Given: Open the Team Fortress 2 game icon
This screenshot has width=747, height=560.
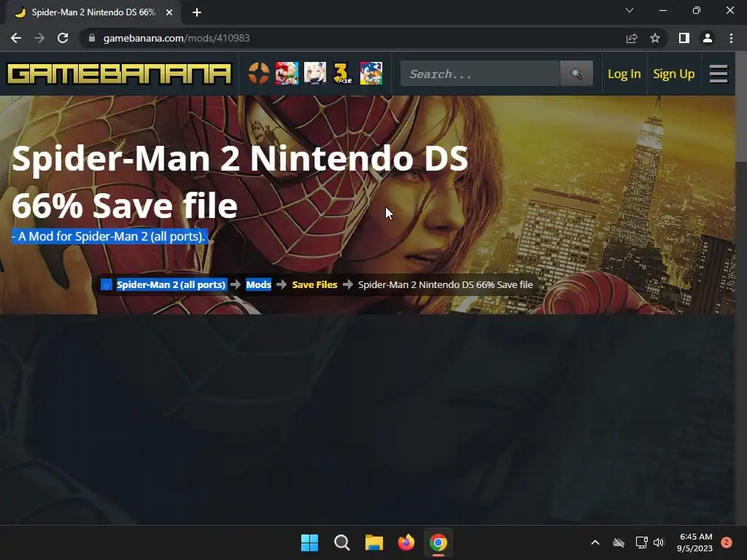Looking at the screenshot, I should (x=259, y=74).
